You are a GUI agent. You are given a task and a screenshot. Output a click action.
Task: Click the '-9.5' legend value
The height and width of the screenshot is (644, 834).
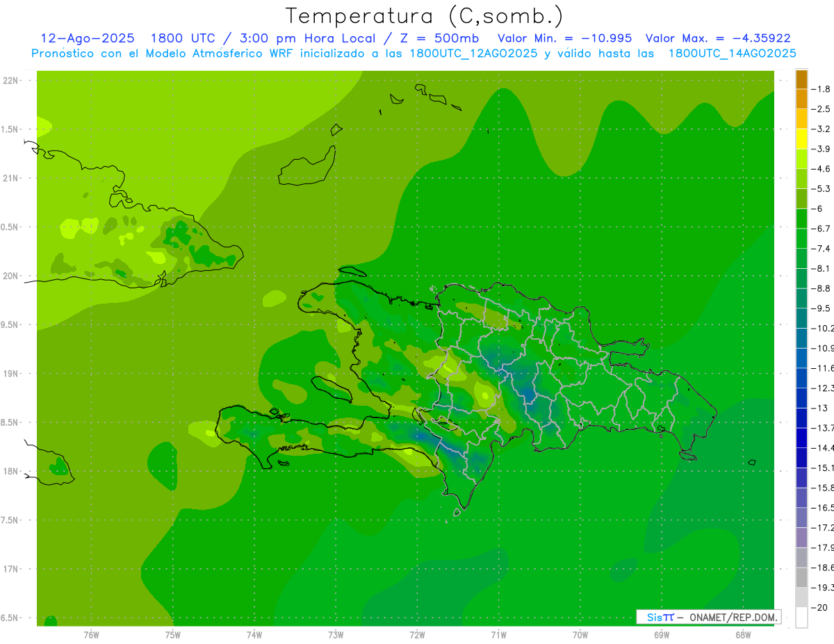tap(822, 308)
